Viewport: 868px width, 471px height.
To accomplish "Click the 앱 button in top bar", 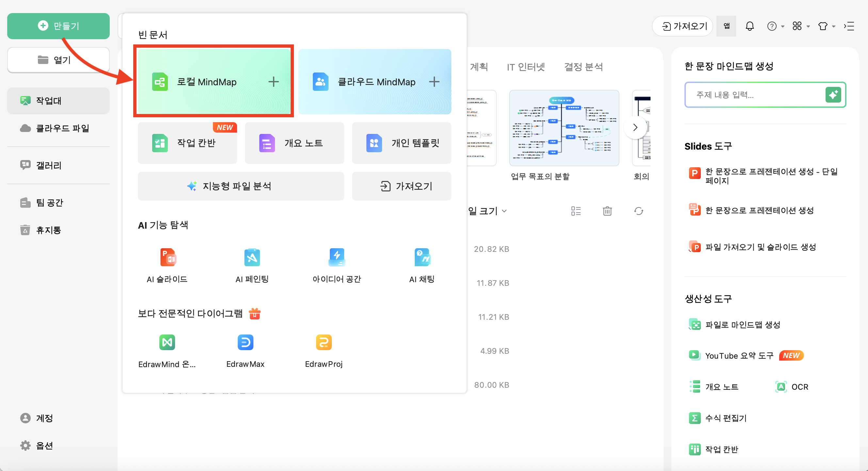I will coord(726,26).
